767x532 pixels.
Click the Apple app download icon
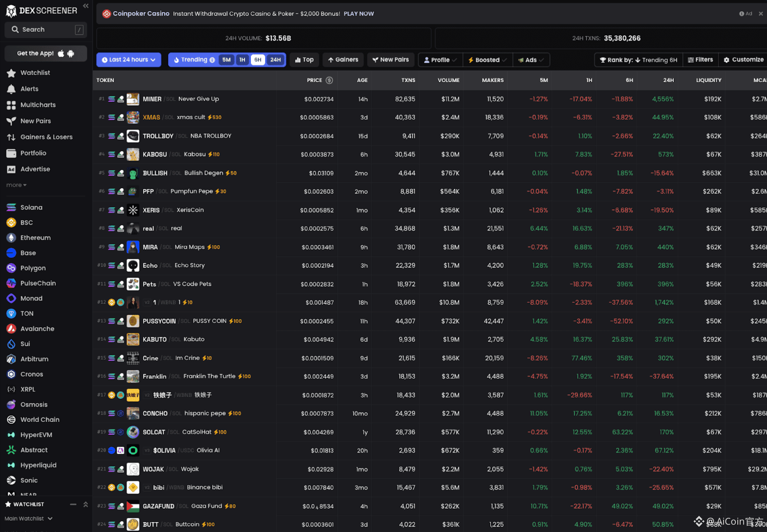(x=61, y=54)
